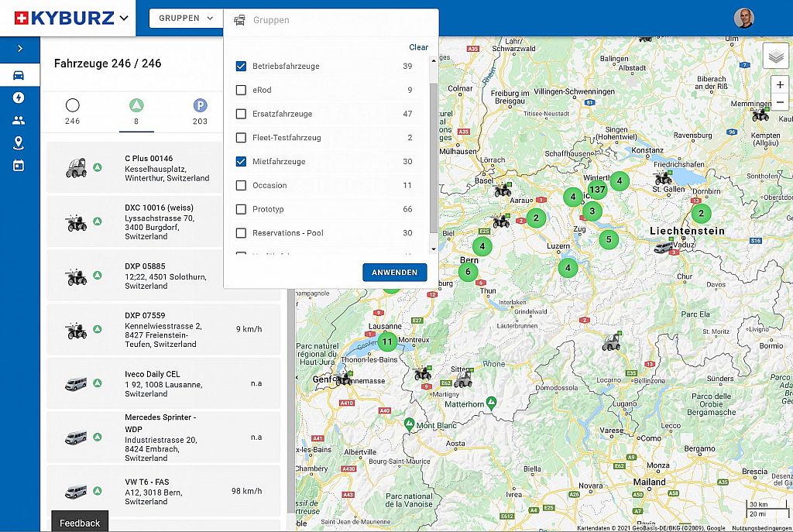Uncheck the Betriebsfahrzeuge group checkbox

tap(241, 67)
